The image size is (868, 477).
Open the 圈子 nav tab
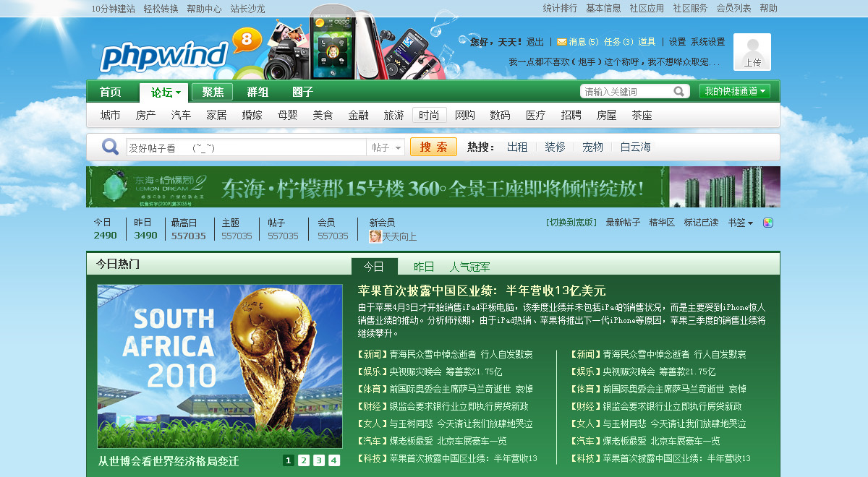[302, 92]
